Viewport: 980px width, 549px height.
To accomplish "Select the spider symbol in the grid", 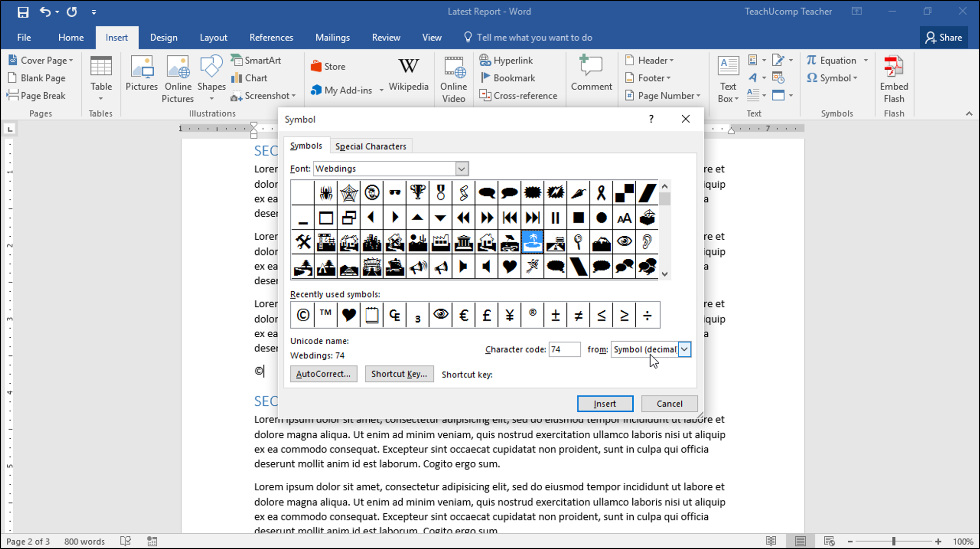I will point(326,193).
